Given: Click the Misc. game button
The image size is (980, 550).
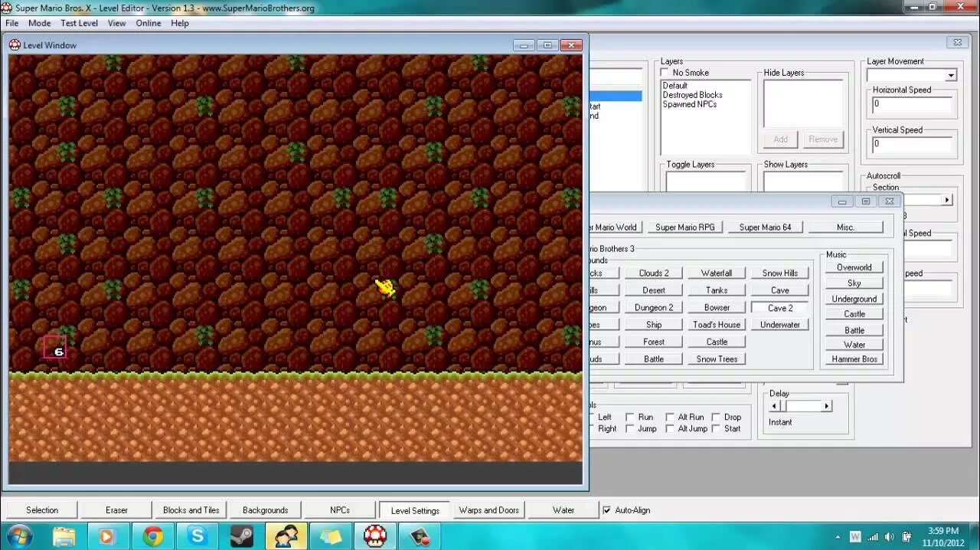Looking at the screenshot, I should 846,228.
